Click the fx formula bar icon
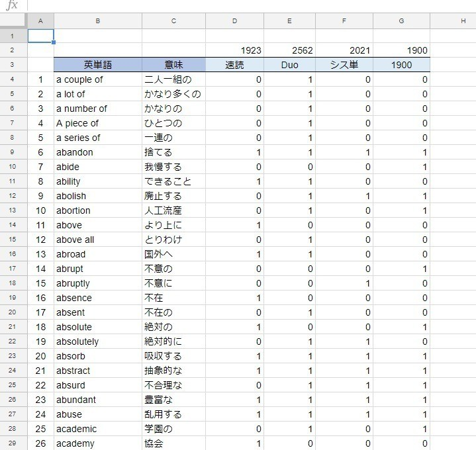The image size is (476, 450). pyautogui.click(x=12, y=6)
